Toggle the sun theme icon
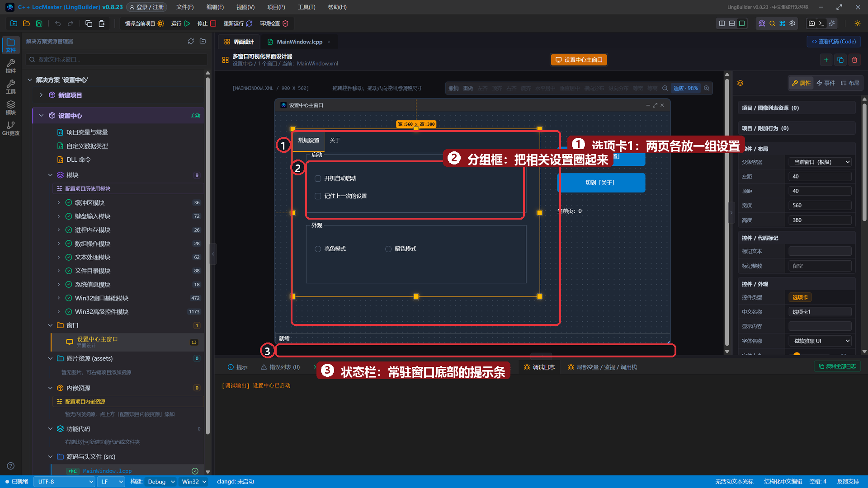The image size is (868, 488). (857, 23)
